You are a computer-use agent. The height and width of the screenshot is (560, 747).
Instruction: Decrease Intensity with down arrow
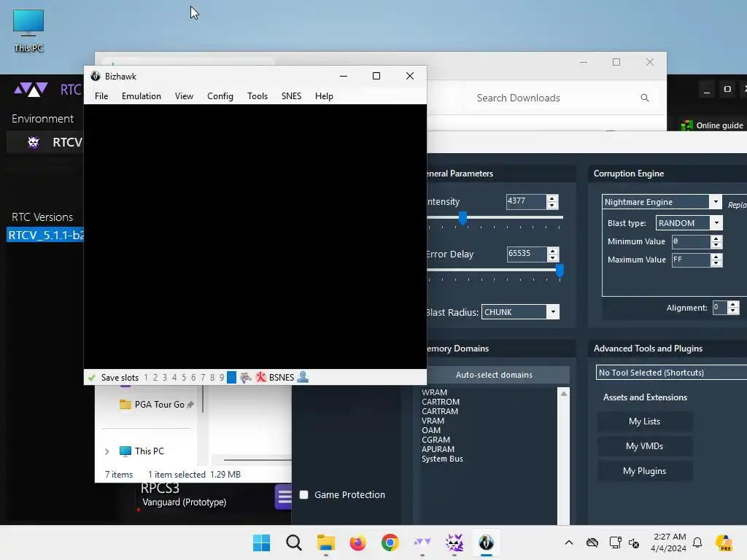point(552,205)
